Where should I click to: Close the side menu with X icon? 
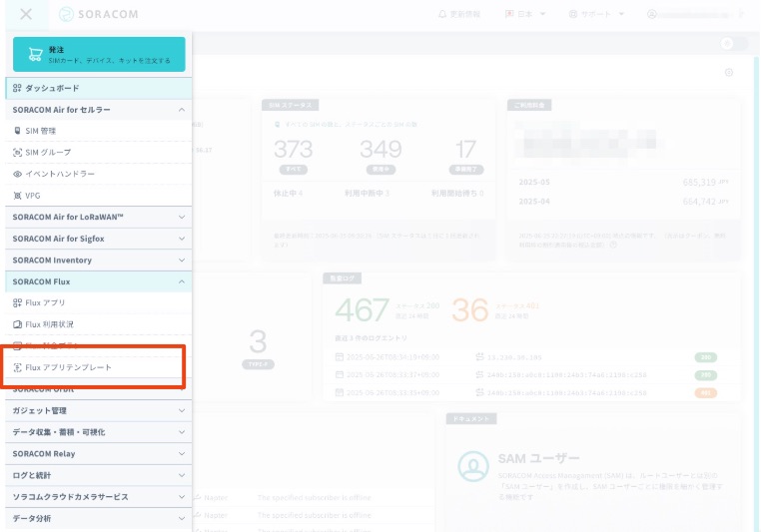tap(26, 14)
